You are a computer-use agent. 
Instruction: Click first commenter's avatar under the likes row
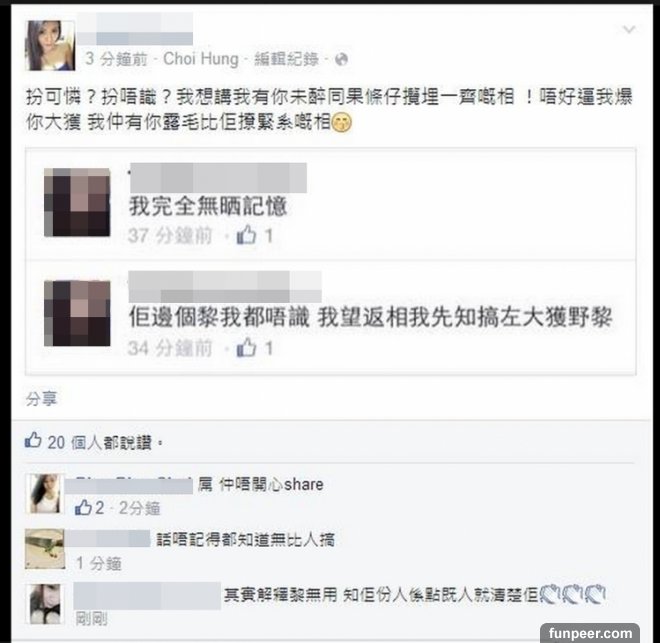[45, 494]
